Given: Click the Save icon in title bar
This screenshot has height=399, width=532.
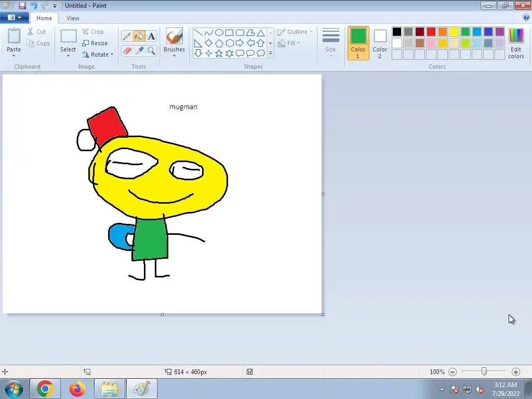Looking at the screenshot, I should [x=22, y=5].
